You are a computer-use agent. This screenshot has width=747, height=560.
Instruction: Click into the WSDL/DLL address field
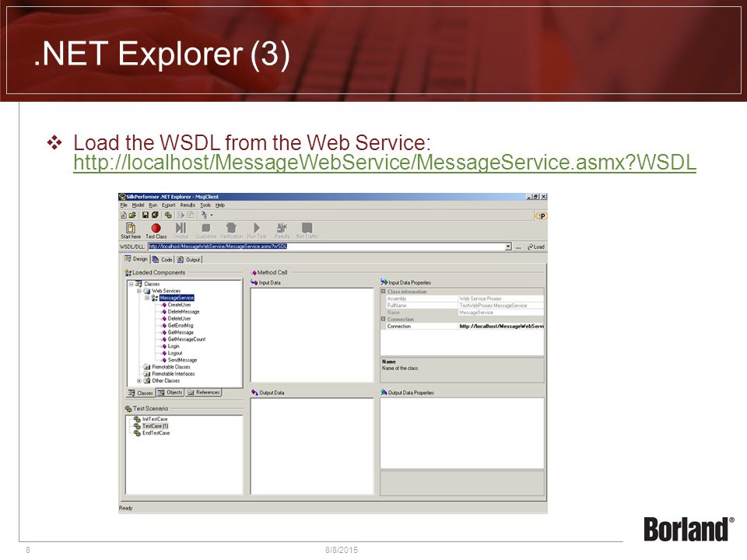pyautogui.click(x=326, y=247)
